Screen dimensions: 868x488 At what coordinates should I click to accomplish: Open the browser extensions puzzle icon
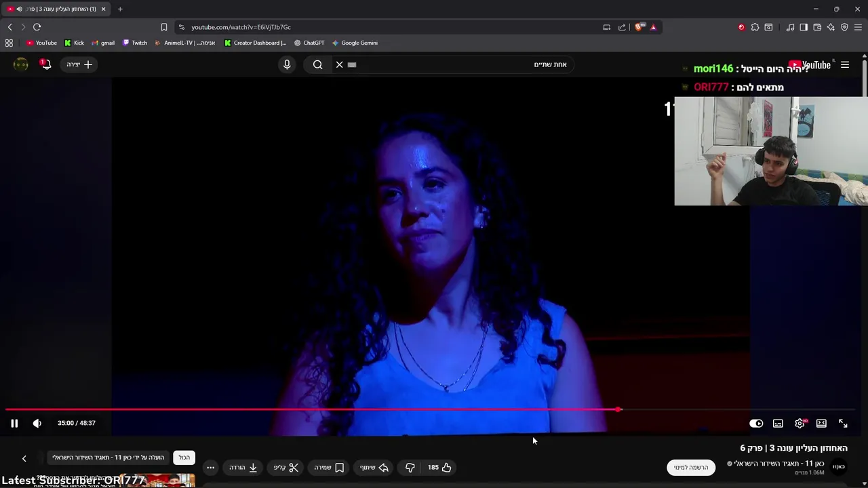click(x=755, y=27)
